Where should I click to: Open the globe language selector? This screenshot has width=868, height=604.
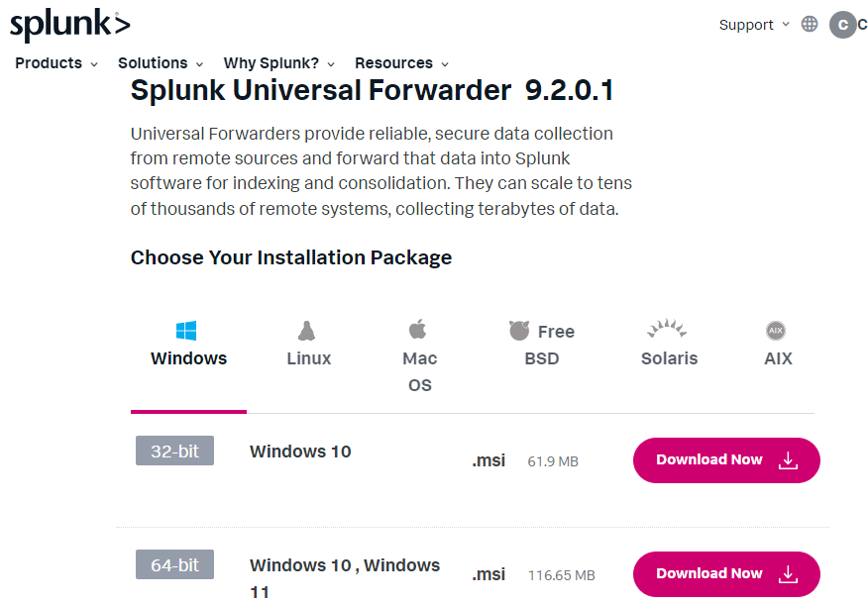[x=810, y=25]
